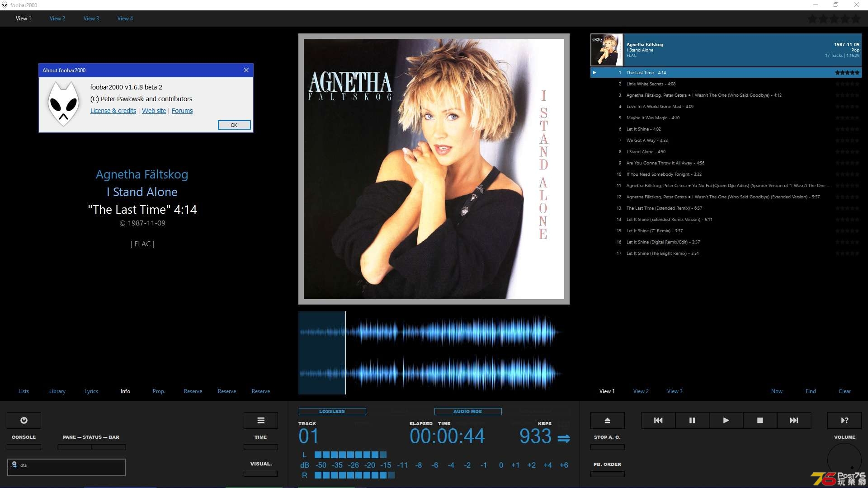Click the LOSSLESS indicator badge
Image resolution: width=868 pixels, height=488 pixels.
[332, 412]
